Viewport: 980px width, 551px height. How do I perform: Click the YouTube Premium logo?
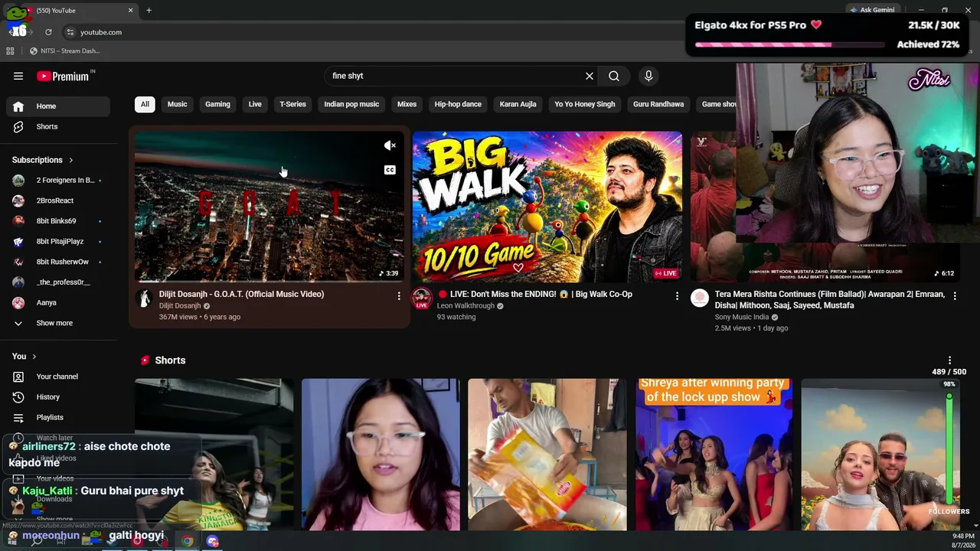(x=63, y=76)
